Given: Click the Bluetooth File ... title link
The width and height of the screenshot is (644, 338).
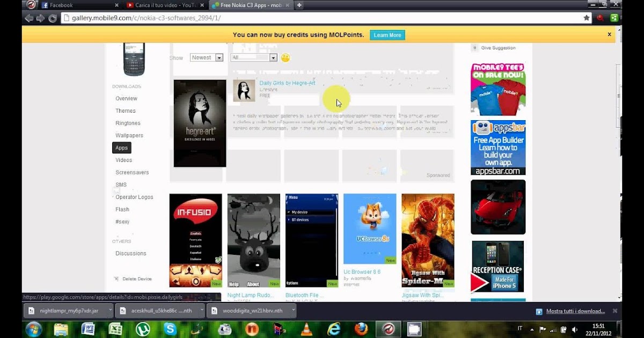Looking at the screenshot, I should pyautogui.click(x=304, y=295).
